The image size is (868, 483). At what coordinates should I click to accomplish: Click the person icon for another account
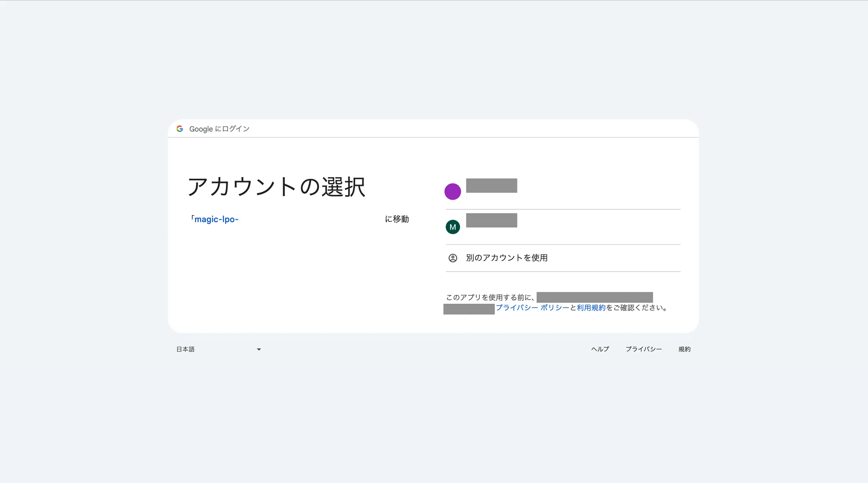pos(453,258)
